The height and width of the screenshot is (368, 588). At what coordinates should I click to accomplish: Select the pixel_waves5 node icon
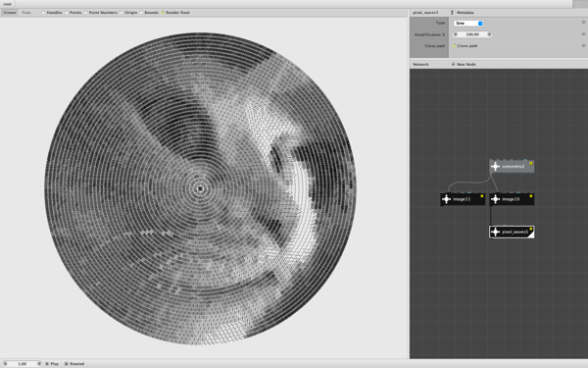click(x=495, y=232)
